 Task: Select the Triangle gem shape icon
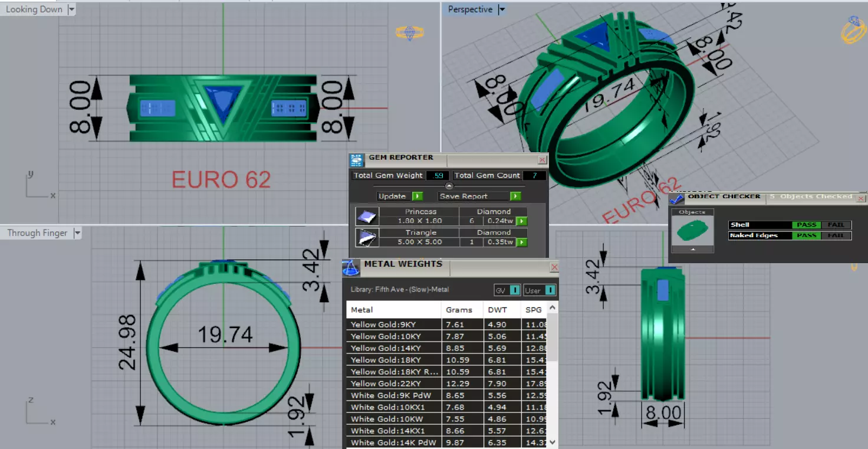[x=367, y=238]
